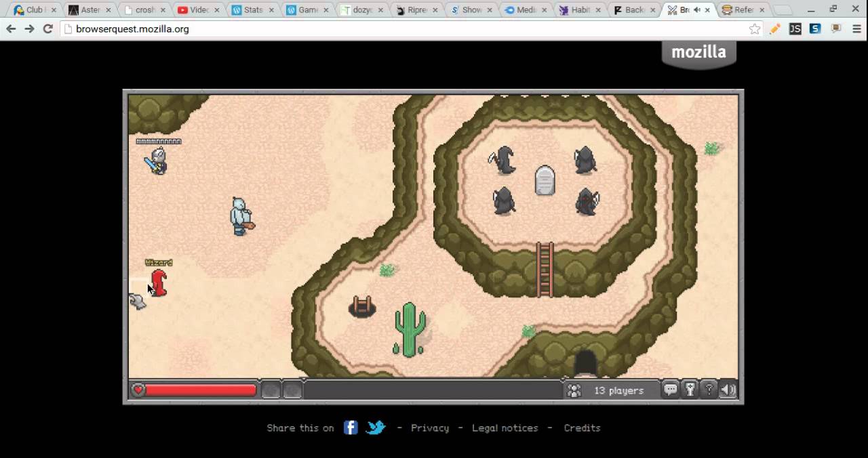
Task: Bookmark this page with star
Action: [754, 29]
